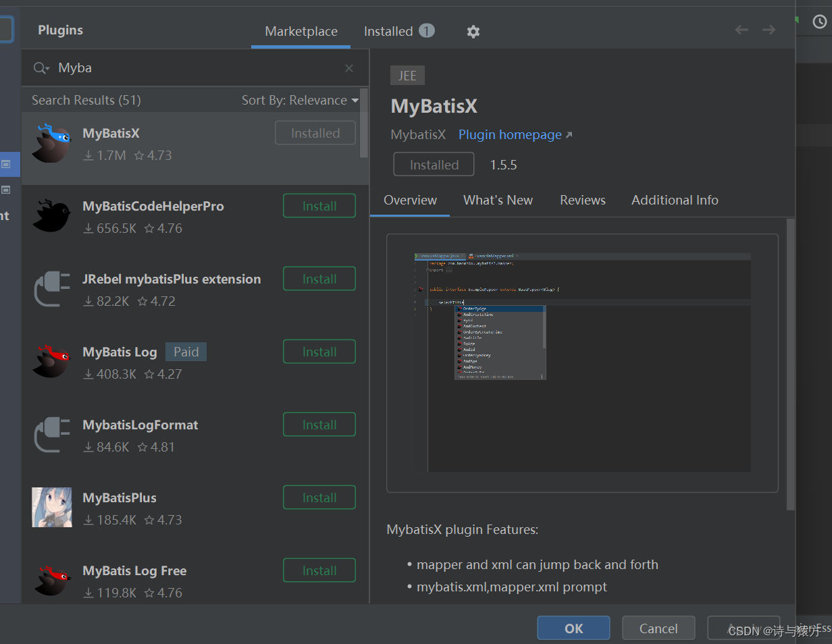Go forward with the right arrow
The width and height of the screenshot is (832, 644).
[x=769, y=30]
